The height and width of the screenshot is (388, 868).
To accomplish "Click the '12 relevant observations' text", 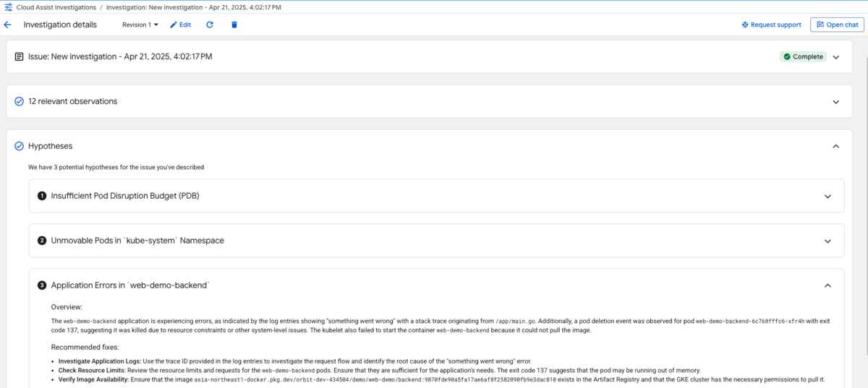I will (72, 101).
